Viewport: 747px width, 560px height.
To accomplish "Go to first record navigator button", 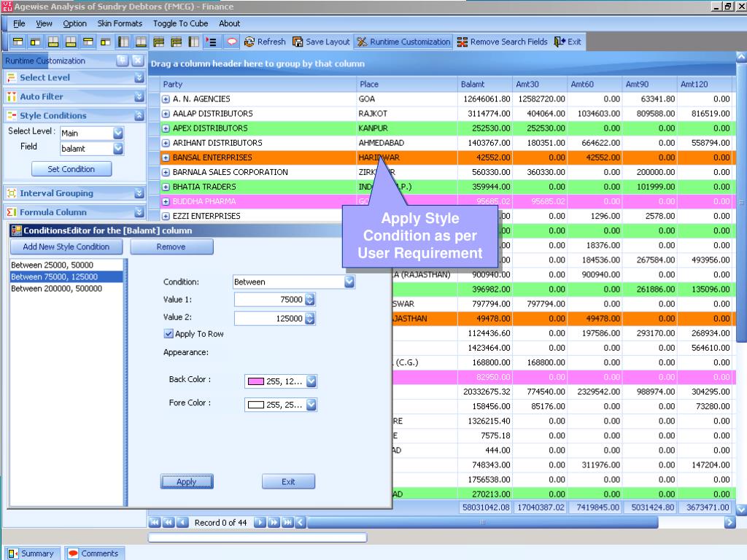I will point(155,522).
